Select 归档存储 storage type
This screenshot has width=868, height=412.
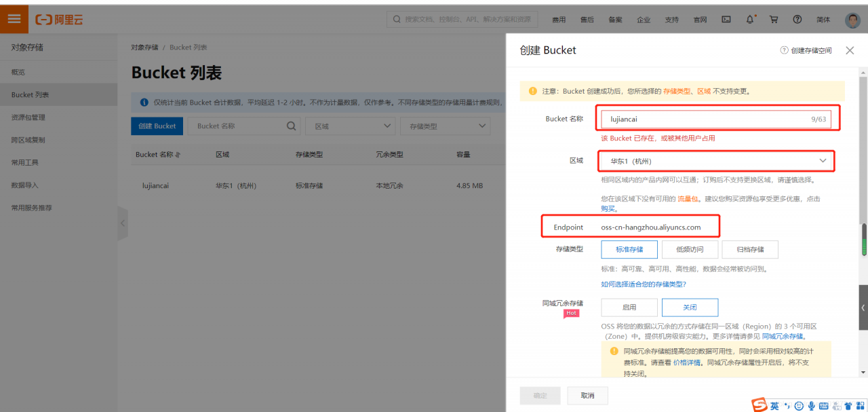[749, 249]
